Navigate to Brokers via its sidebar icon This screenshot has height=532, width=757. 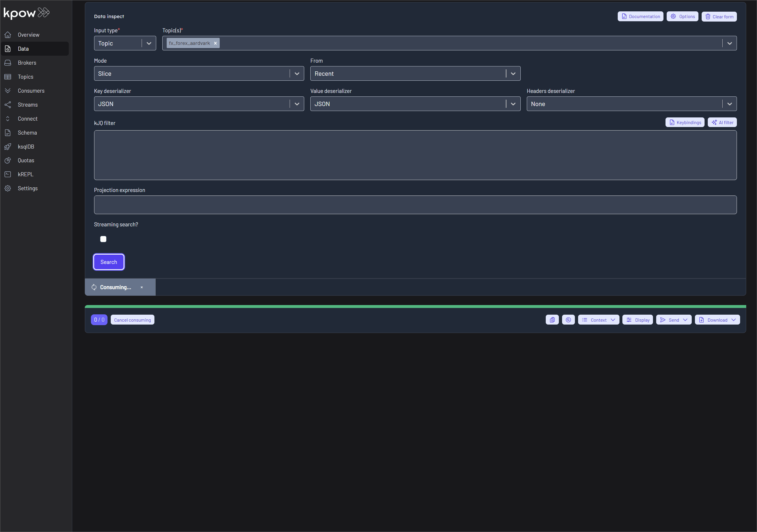[x=8, y=63]
